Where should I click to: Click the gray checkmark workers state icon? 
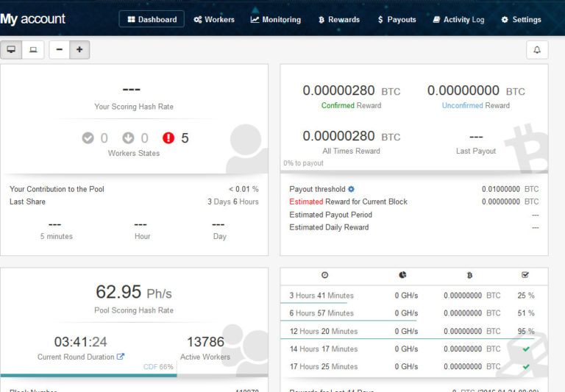pos(88,138)
